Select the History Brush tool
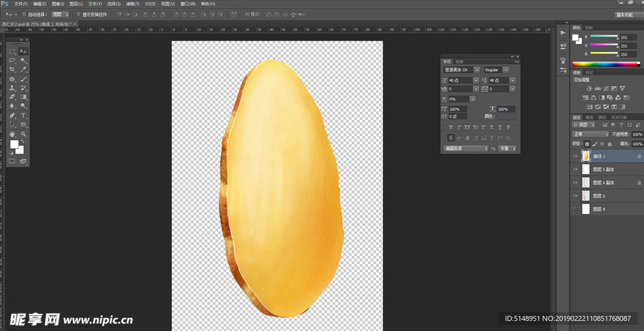 (23, 88)
